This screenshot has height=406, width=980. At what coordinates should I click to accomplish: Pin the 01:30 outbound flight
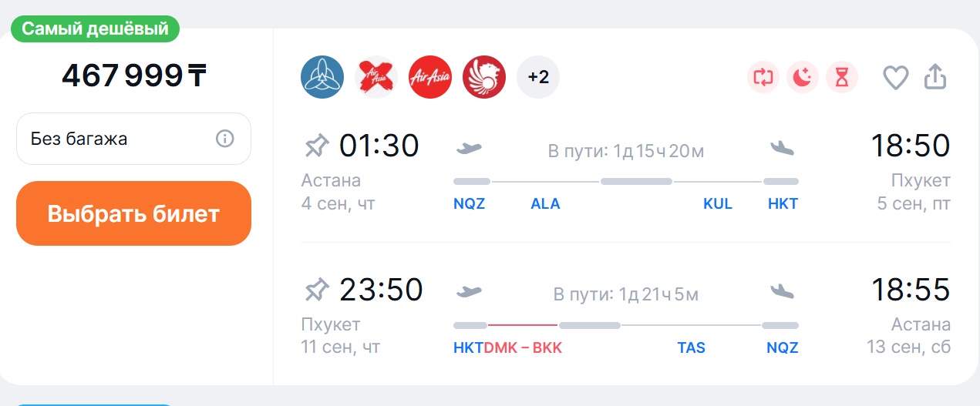click(316, 145)
